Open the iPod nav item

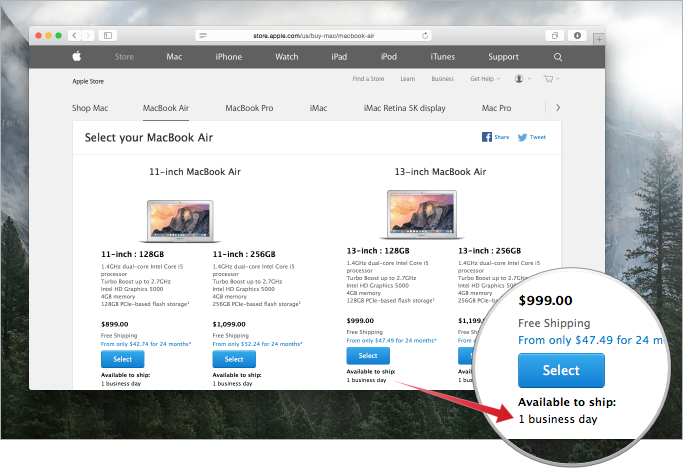click(389, 57)
